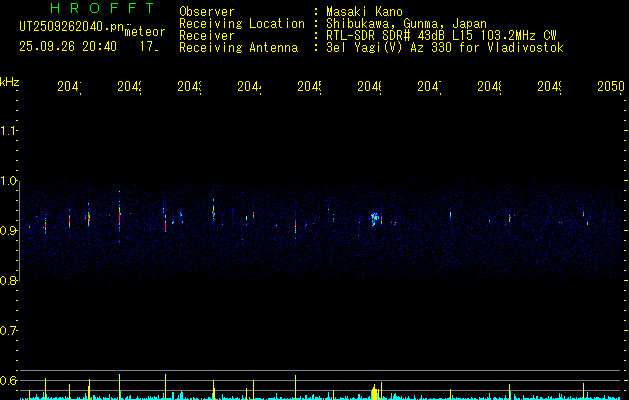The image size is (629, 400).
Task: Click the "Observer" label
Action: (207, 12)
